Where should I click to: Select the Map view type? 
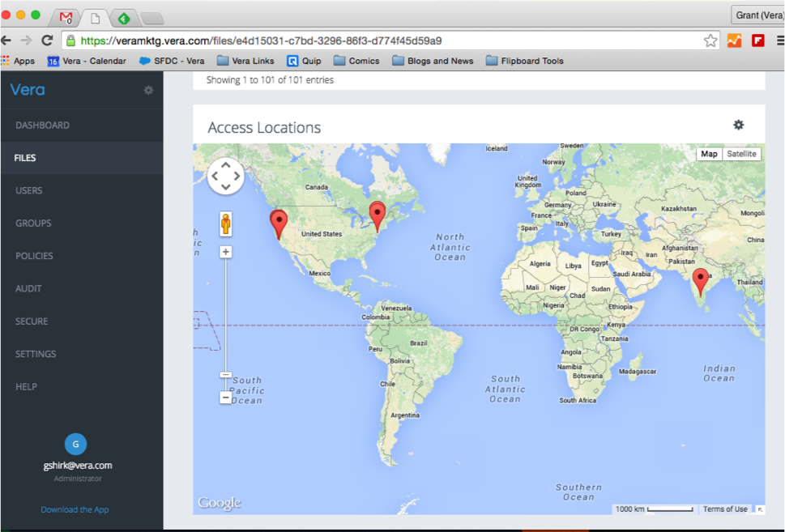point(709,154)
